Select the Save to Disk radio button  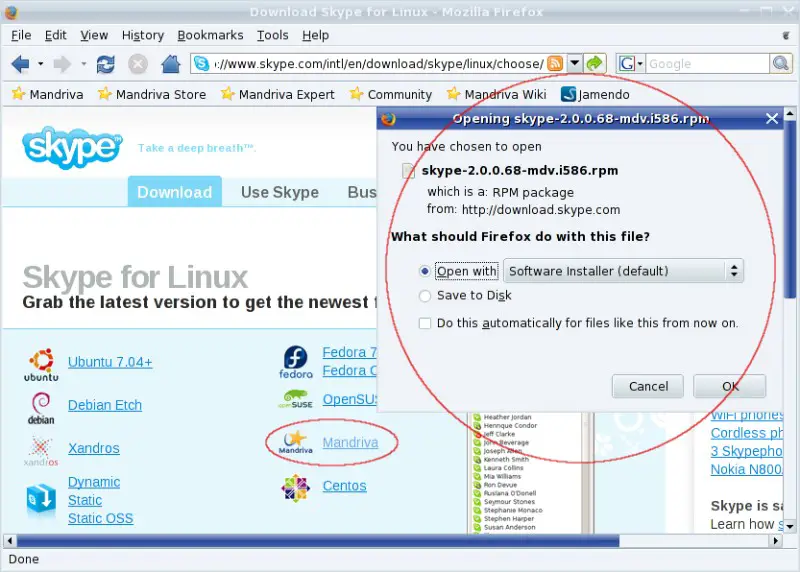pyautogui.click(x=424, y=295)
